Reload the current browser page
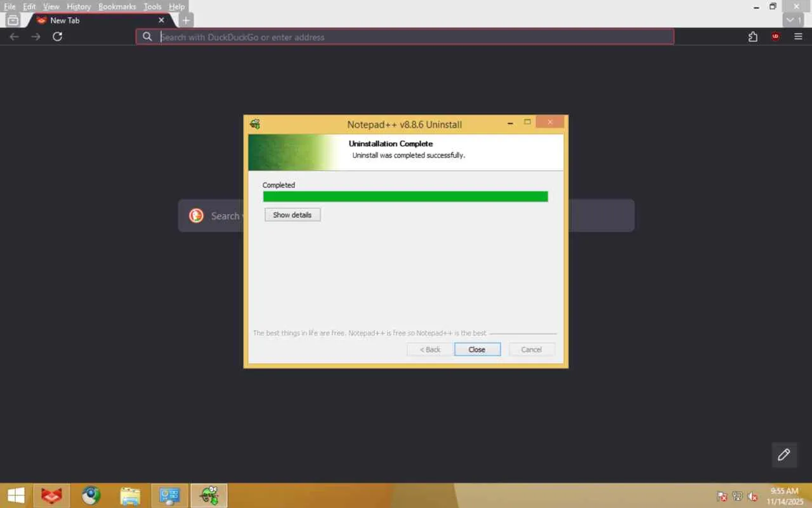The width and height of the screenshot is (812, 508). pyautogui.click(x=57, y=37)
